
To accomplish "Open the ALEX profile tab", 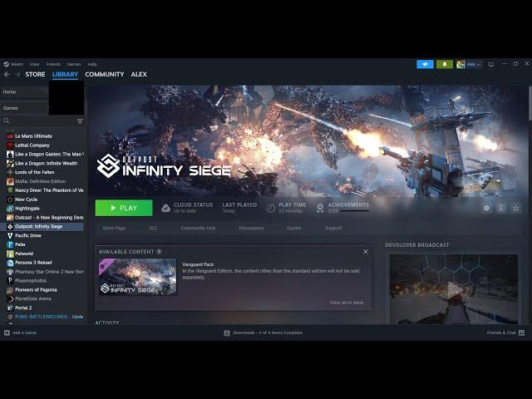I will click(139, 74).
